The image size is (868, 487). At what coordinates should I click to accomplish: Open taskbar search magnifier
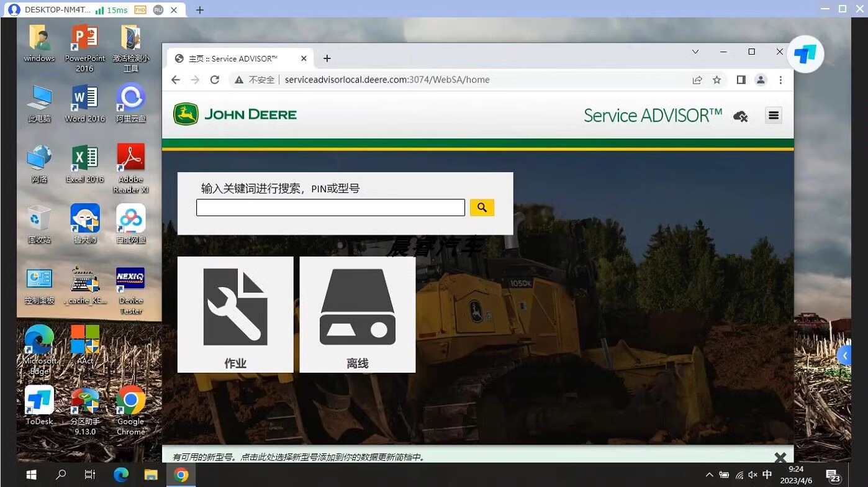[x=61, y=475]
